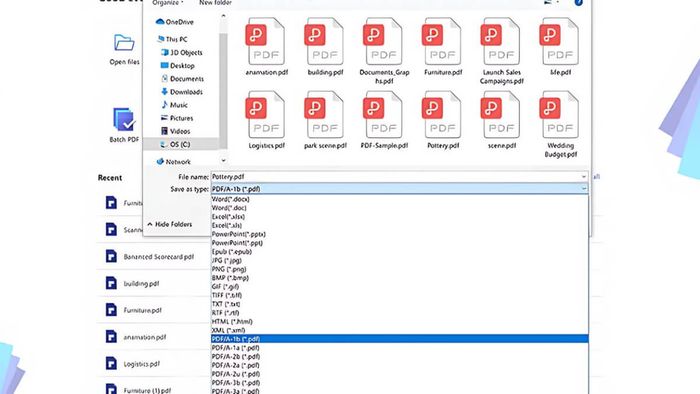The image size is (700, 394).
Task: Choose Excel(*.xls) file type
Action: (400, 225)
